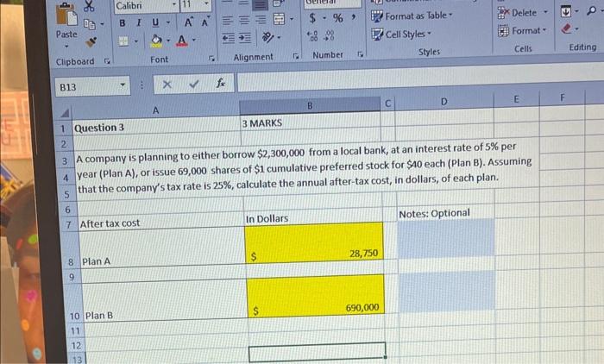
Task: Open the Alignment settings dialog launcher
Action: pyautogui.click(x=295, y=56)
